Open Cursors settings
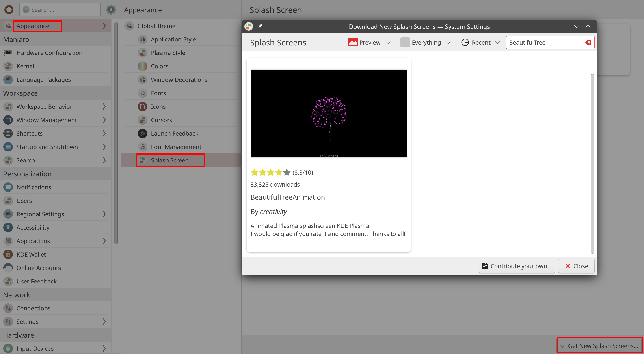644x354 pixels. point(181,120)
